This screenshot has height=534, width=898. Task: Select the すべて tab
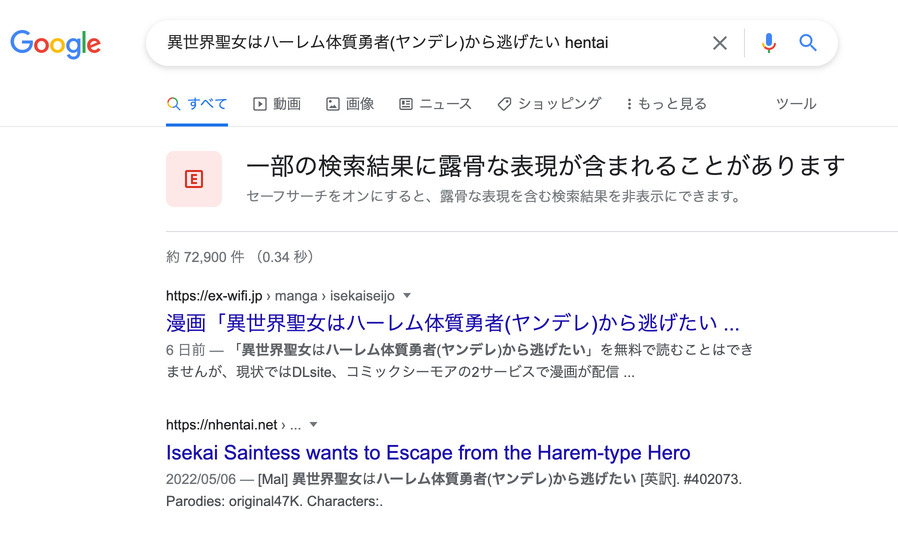[197, 104]
